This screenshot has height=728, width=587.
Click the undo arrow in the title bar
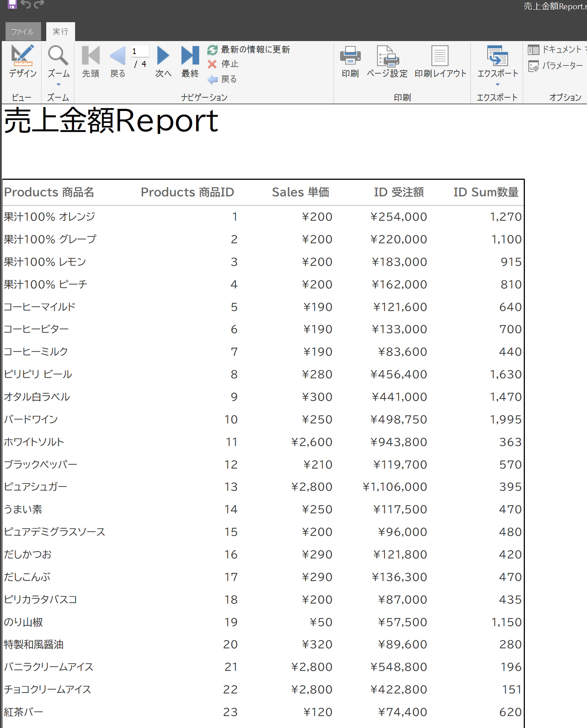pos(26,4)
